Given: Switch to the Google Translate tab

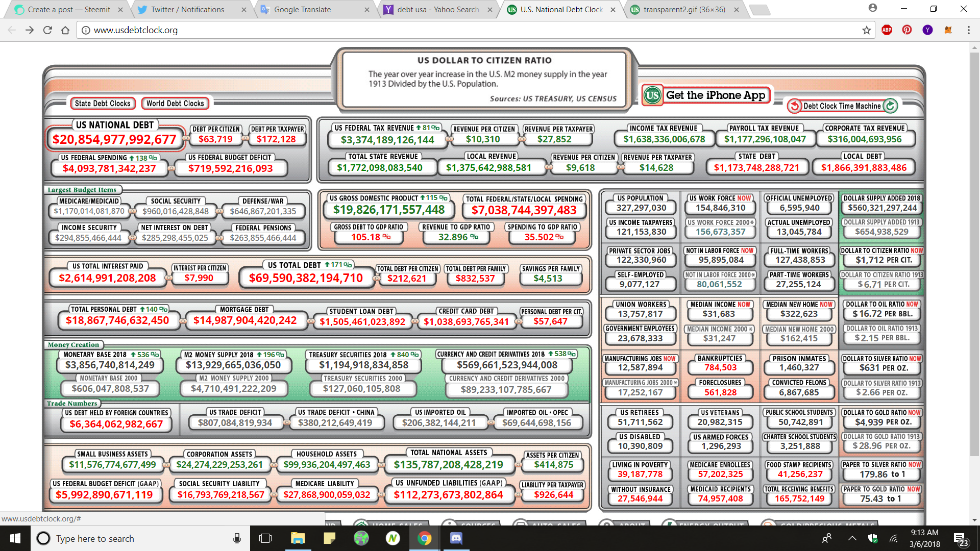Looking at the screenshot, I should coord(302,9).
